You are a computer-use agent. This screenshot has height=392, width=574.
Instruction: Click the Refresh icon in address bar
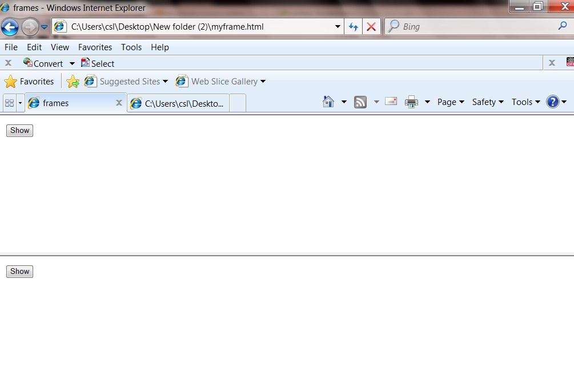click(x=354, y=26)
